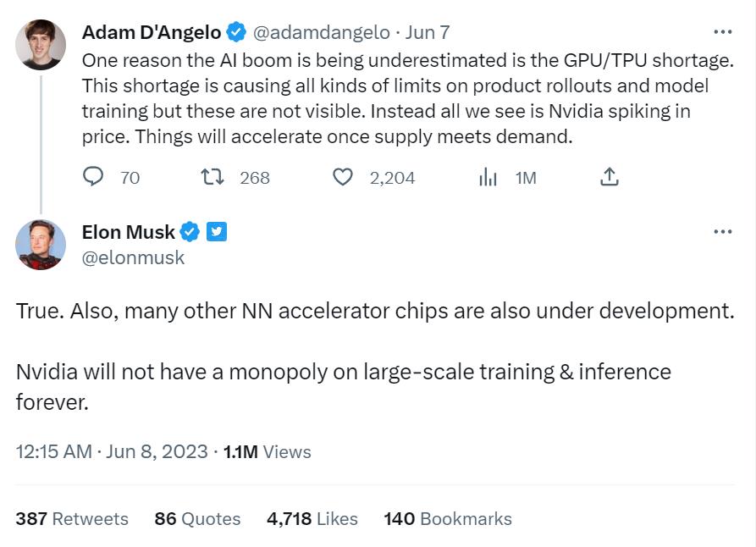Open the more options menu on Adam's tweet
Viewport: 756px width, 547px height.
tap(722, 32)
